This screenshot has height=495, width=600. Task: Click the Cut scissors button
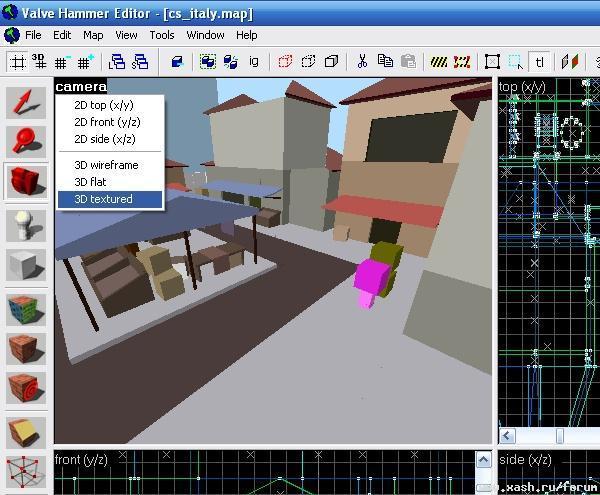click(x=362, y=62)
